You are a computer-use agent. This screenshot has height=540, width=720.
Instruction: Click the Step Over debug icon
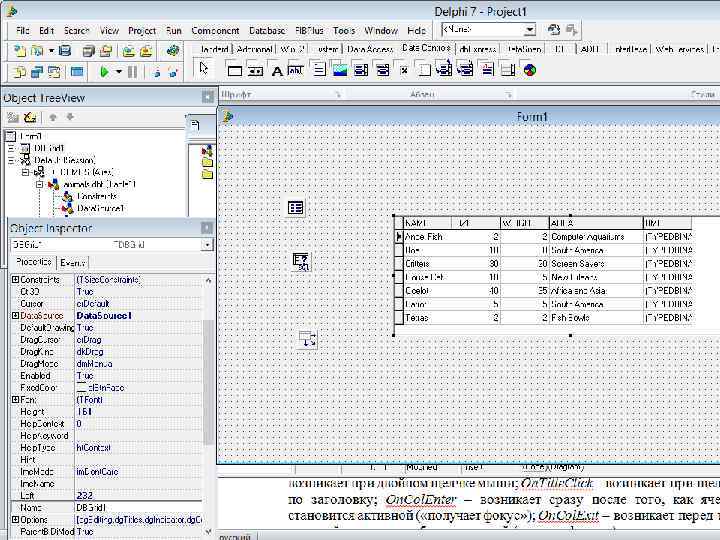click(173, 72)
